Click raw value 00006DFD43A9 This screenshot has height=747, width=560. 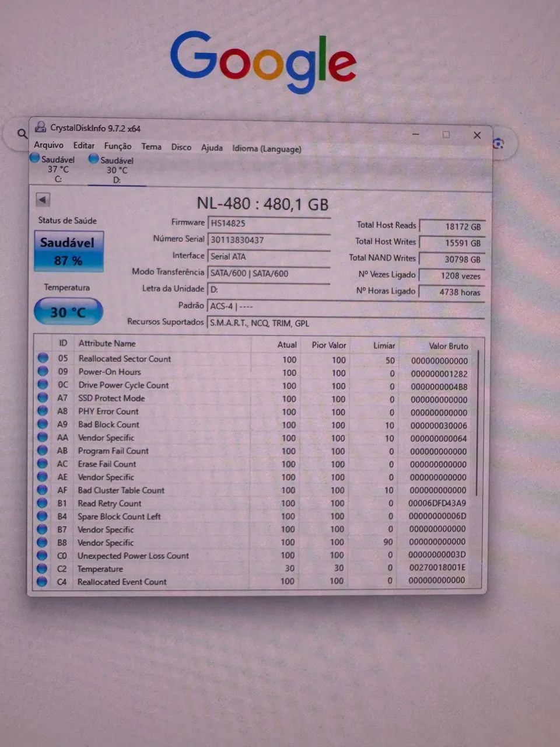click(x=437, y=503)
